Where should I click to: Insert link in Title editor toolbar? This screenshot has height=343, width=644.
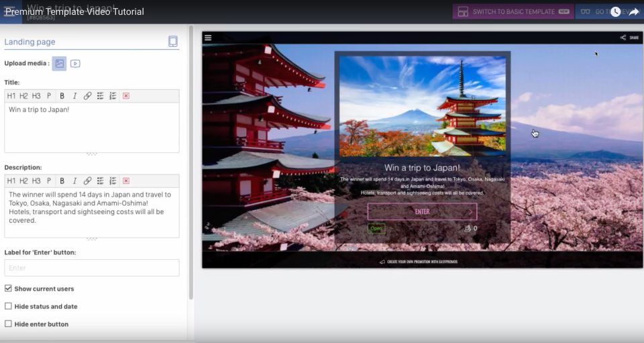87,96
